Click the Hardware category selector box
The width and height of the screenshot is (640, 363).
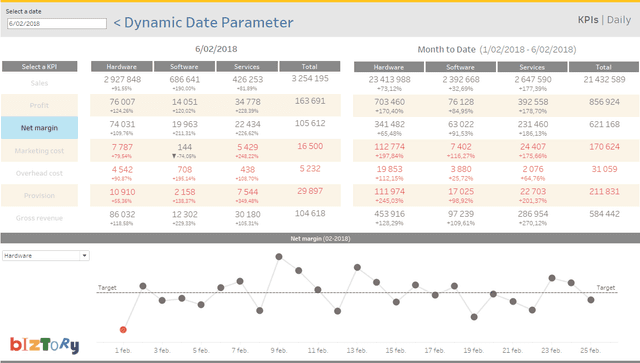click(x=46, y=256)
